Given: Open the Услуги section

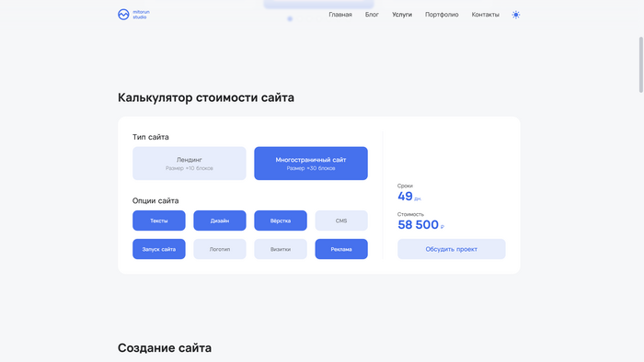Looking at the screenshot, I should click(x=402, y=15).
